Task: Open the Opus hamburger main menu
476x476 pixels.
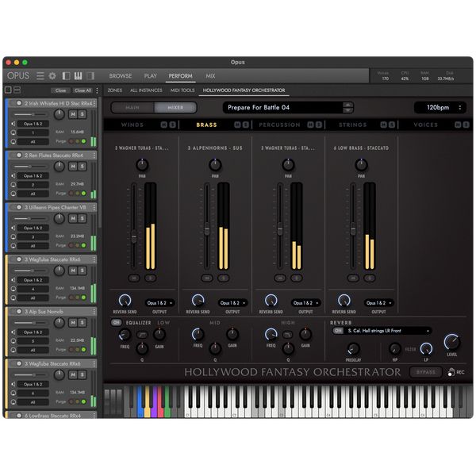Action: 40,76
